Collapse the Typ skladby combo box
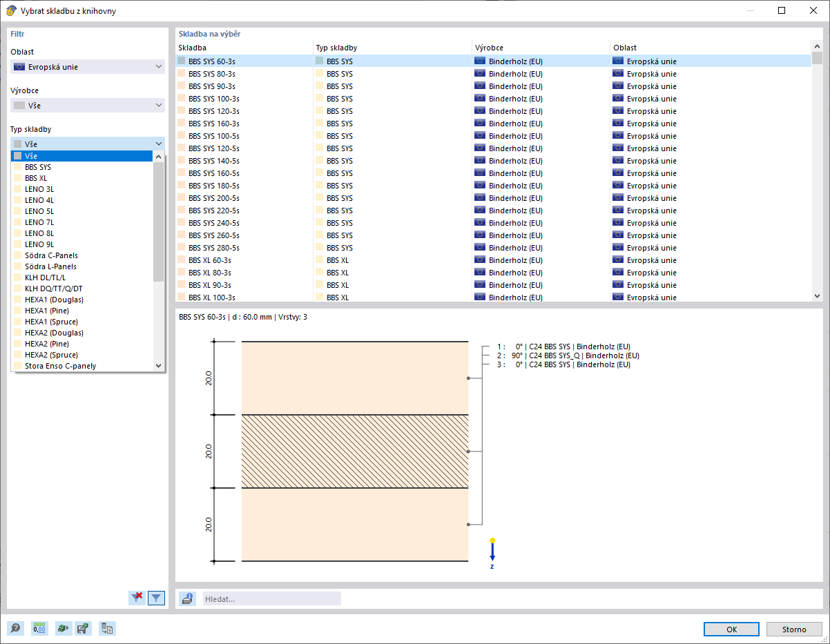This screenshot has width=830, height=644. 88,144
